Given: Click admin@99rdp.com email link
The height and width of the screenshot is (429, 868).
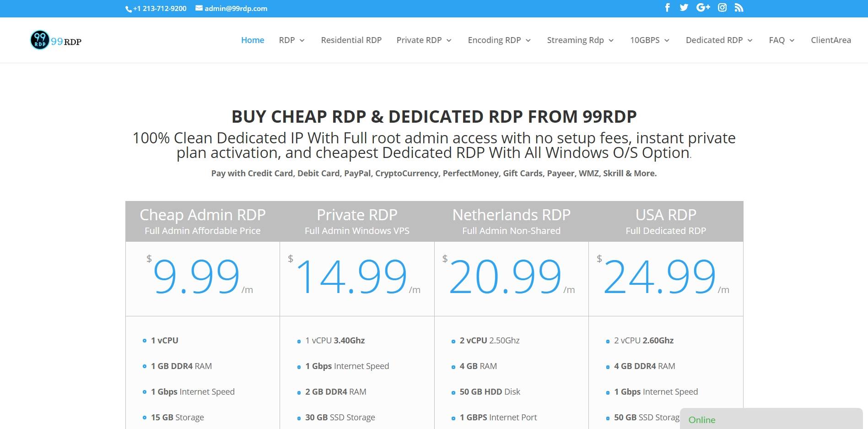Looking at the screenshot, I should pos(236,8).
